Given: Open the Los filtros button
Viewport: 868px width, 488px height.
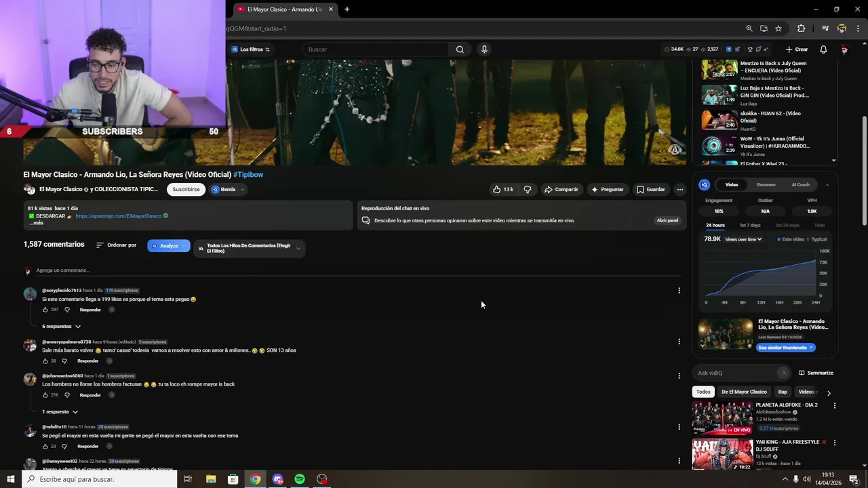Looking at the screenshot, I should (x=251, y=49).
